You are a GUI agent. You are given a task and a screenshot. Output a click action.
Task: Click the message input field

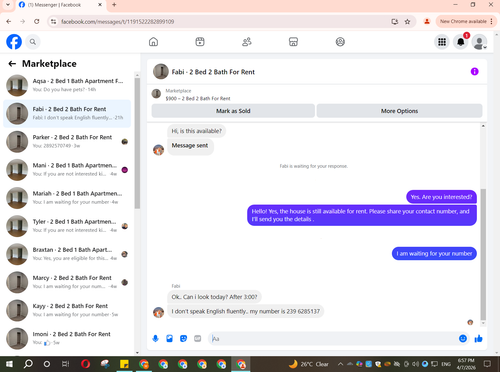click(333, 339)
